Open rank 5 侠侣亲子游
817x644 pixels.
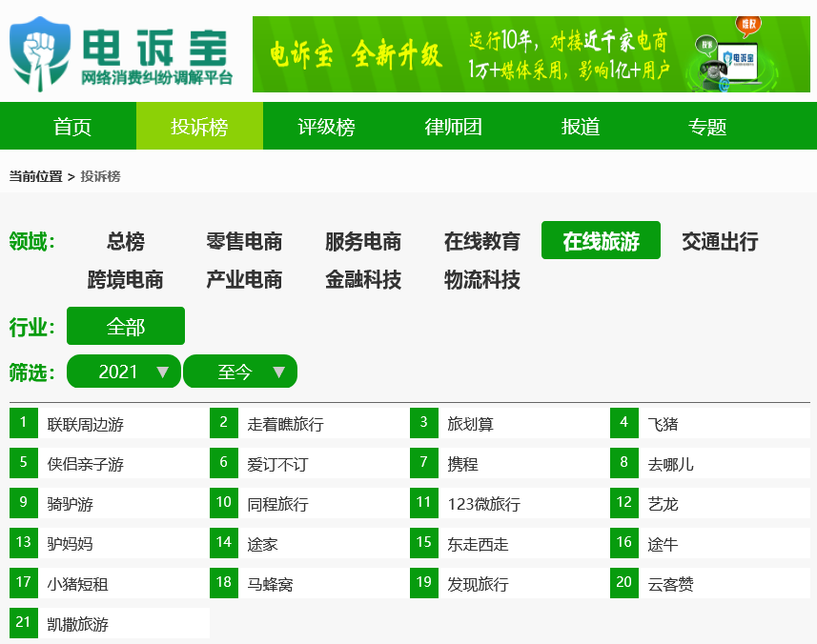pyautogui.click(x=110, y=463)
